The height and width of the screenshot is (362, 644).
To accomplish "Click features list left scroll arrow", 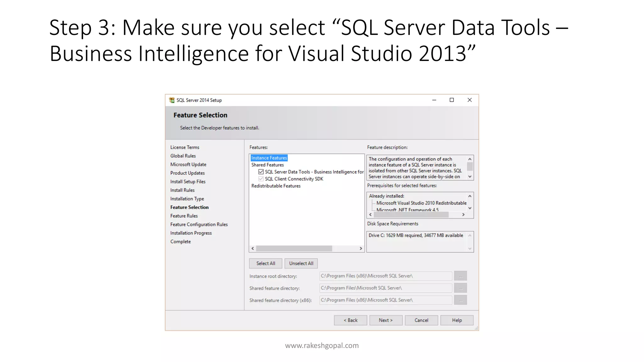I will tap(253, 249).
